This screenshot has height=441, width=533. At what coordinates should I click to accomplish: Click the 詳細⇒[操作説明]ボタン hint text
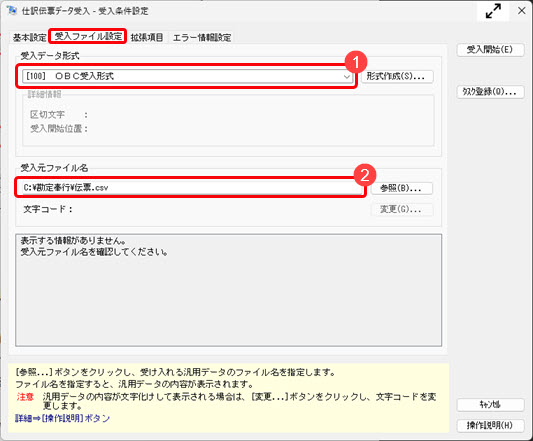pos(62,418)
